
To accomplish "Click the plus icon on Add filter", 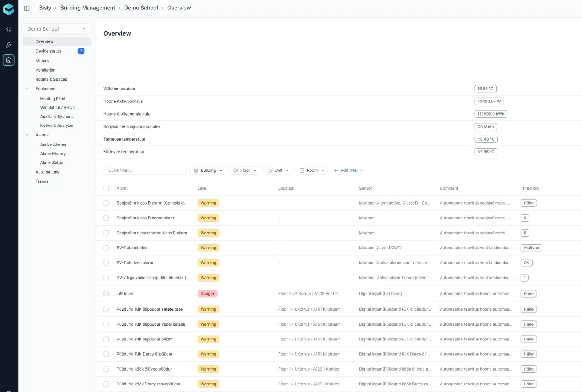I will (336, 170).
